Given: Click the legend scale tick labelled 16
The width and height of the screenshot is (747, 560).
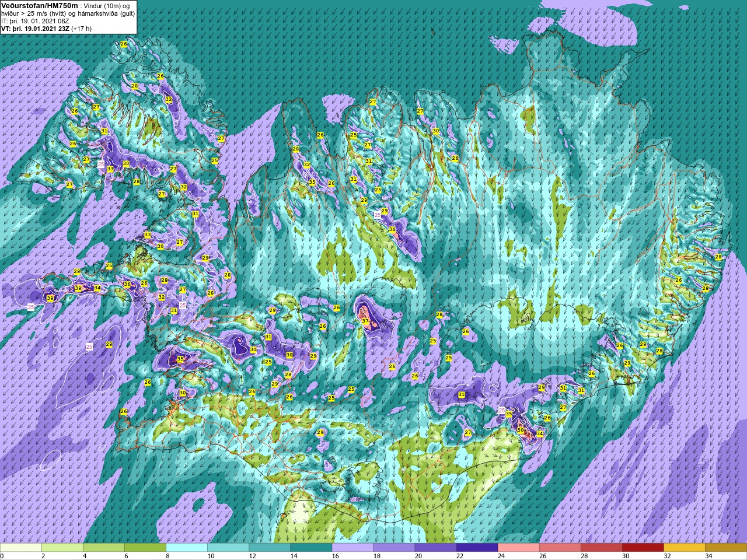Looking at the screenshot, I should (x=335, y=556).
